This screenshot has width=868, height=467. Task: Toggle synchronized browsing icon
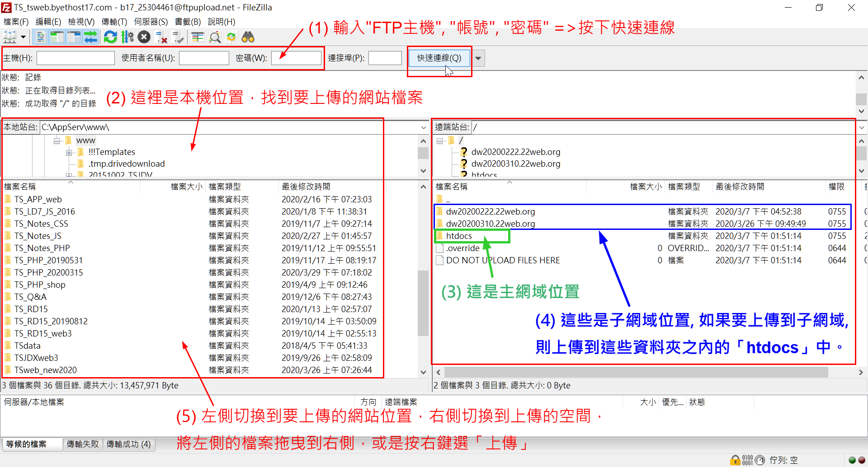coord(231,37)
